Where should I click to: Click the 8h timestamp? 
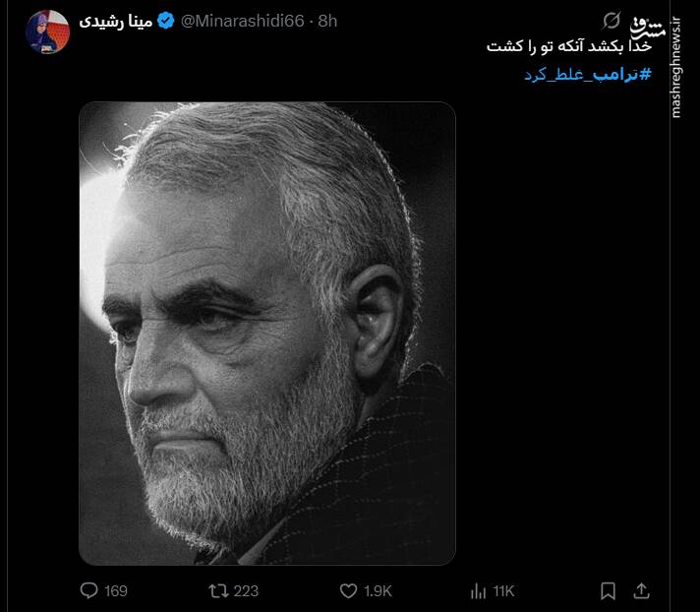pos(326,21)
